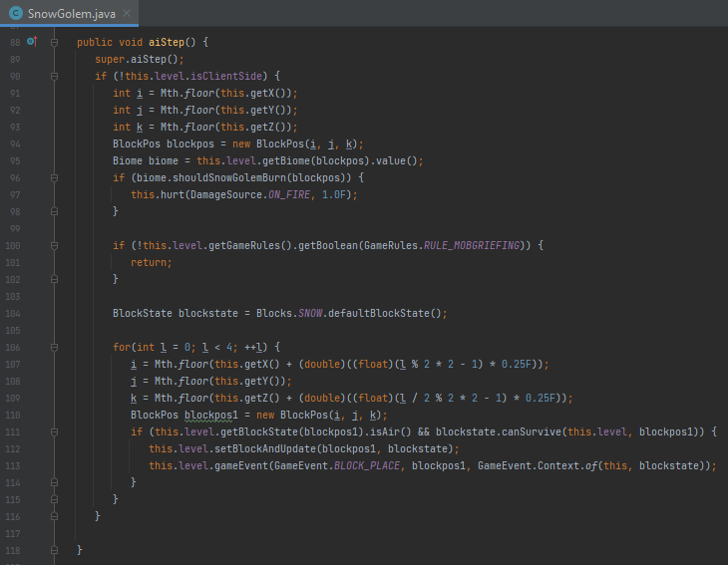Collapse the isClientSide if block

tap(54, 76)
